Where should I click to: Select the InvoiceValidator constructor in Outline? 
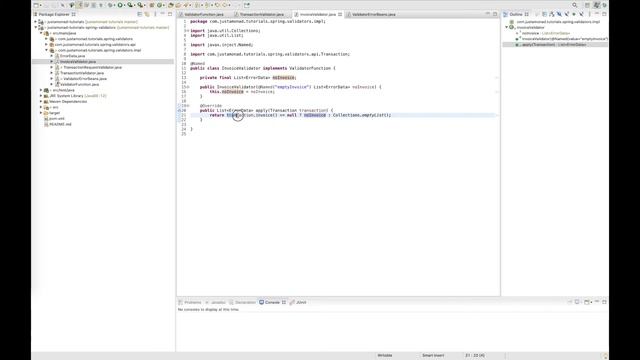click(564, 39)
